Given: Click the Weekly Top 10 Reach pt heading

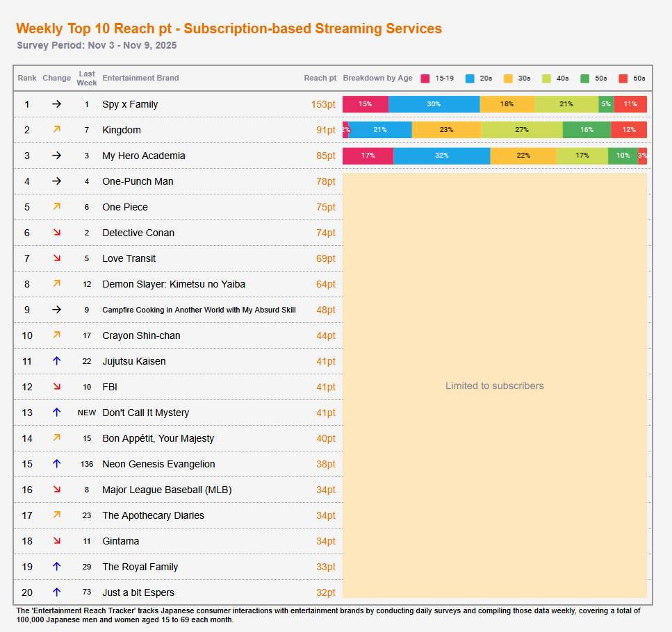Looking at the screenshot, I should pyautogui.click(x=229, y=28).
